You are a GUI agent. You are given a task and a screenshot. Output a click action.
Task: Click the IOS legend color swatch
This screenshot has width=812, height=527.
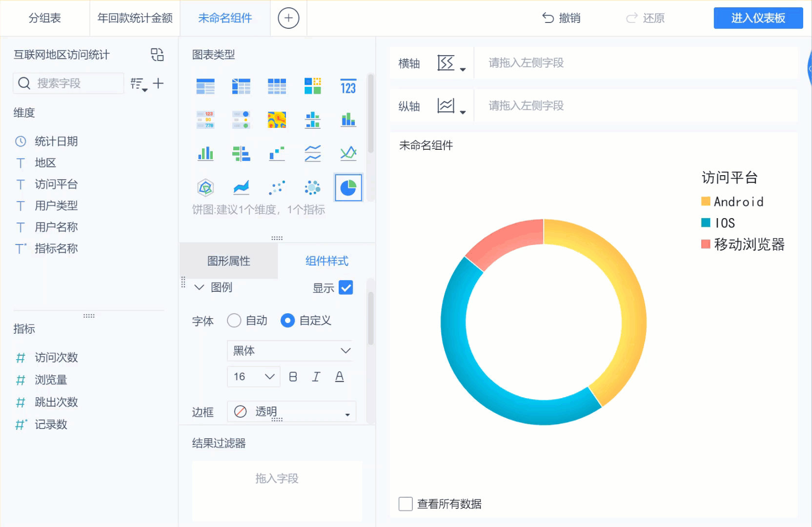click(706, 223)
